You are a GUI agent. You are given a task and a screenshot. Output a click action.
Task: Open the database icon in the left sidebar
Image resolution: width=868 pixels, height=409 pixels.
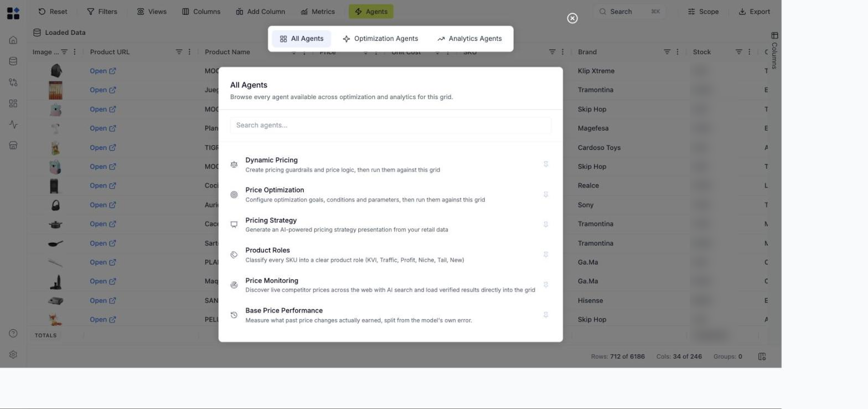[x=13, y=61]
